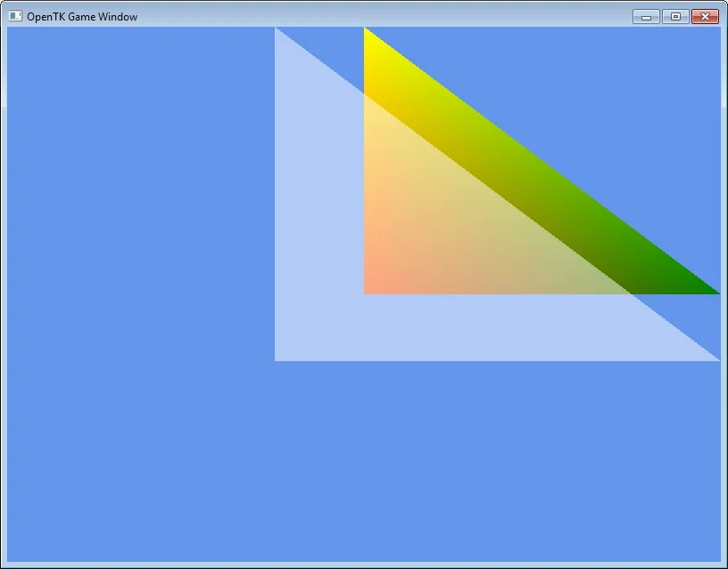Click the 'OpenTK Game Window' title text
The image size is (728, 569).
click(82, 17)
